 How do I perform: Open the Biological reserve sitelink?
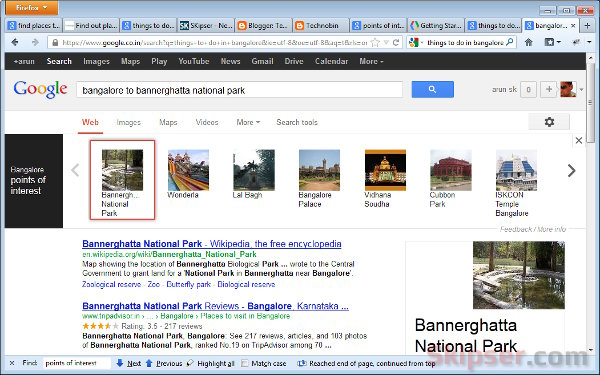(246, 284)
